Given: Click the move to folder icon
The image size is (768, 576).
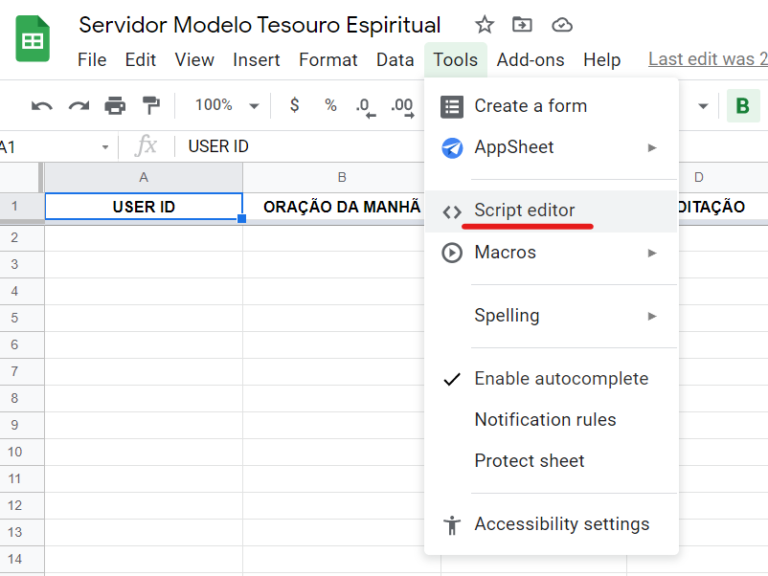Looking at the screenshot, I should click(x=522, y=25).
